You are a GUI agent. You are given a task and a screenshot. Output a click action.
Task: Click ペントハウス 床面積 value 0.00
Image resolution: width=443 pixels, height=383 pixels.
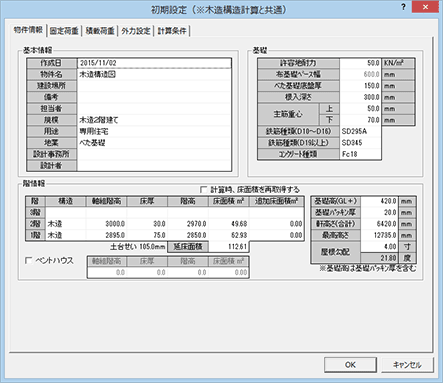click(229, 272)
